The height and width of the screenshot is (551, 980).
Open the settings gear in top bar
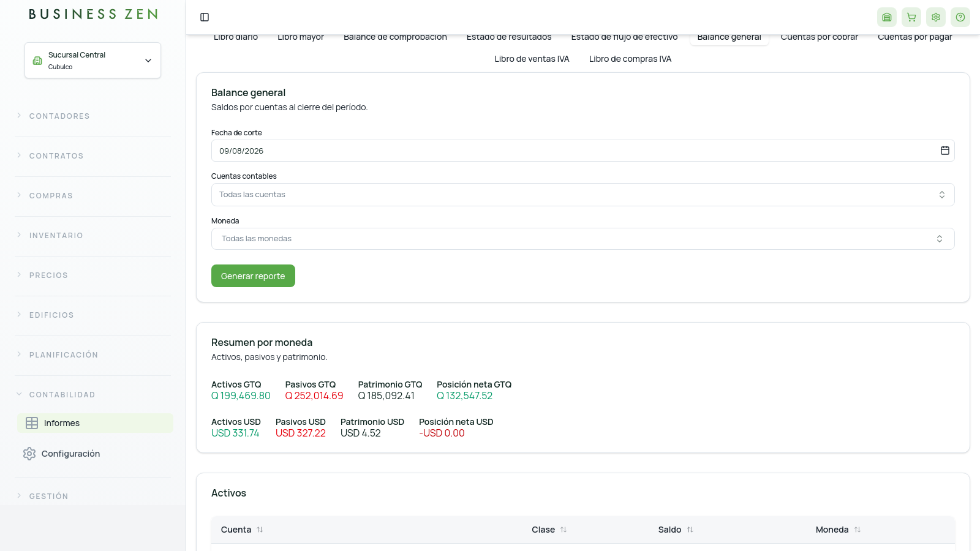click(936, 17)
